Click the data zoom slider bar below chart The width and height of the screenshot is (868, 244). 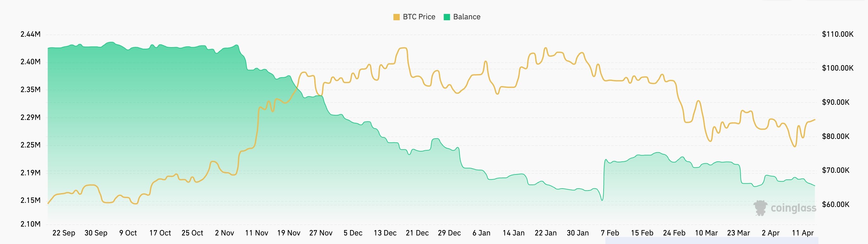(712, 241)
